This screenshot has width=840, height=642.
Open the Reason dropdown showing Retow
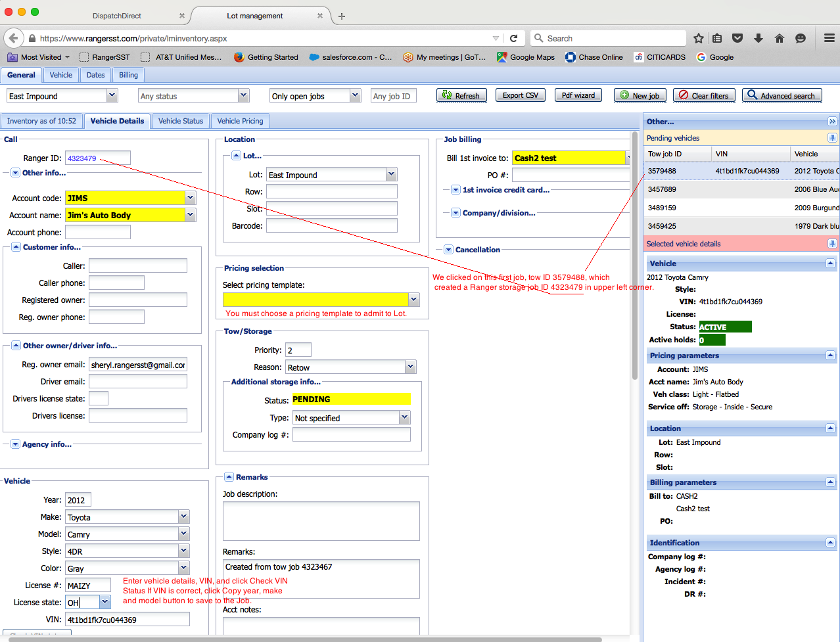[x=410, y=367]
